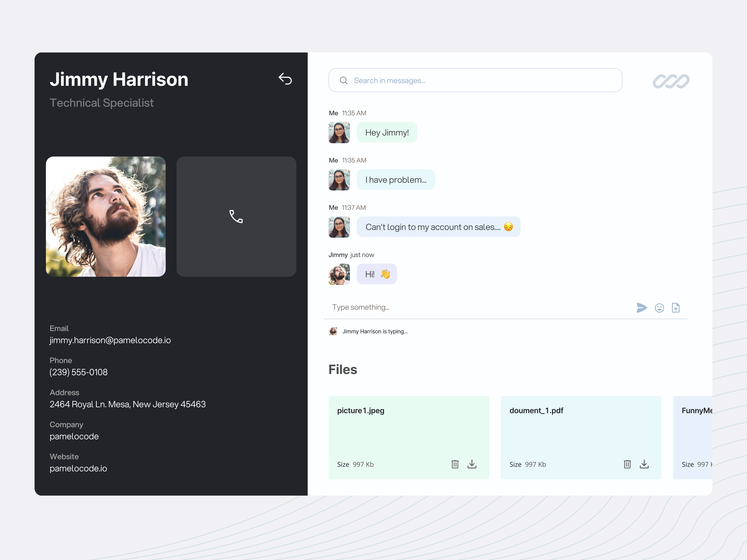Click Jimmy's avatar next to Hi! message
The height and width of the screenshot is (560, 747).
[x=339, y=274]
